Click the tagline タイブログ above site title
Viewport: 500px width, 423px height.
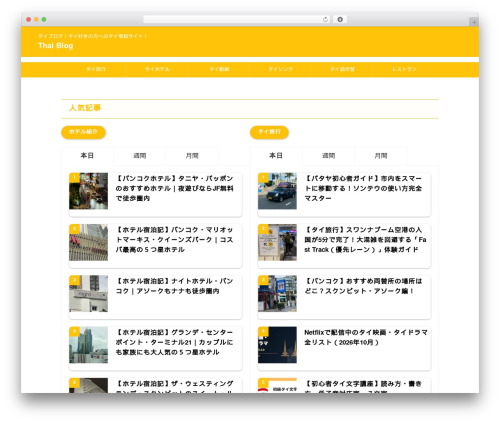(92, 36)
